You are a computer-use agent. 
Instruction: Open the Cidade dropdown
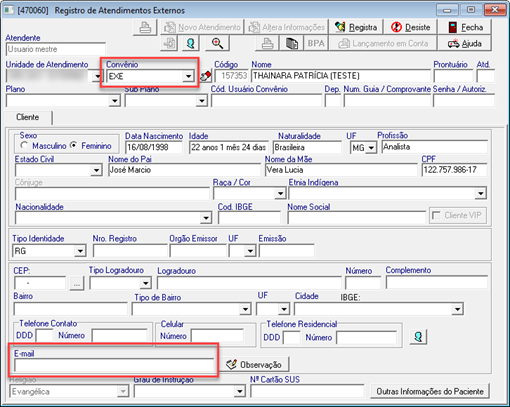click(457, 309)
